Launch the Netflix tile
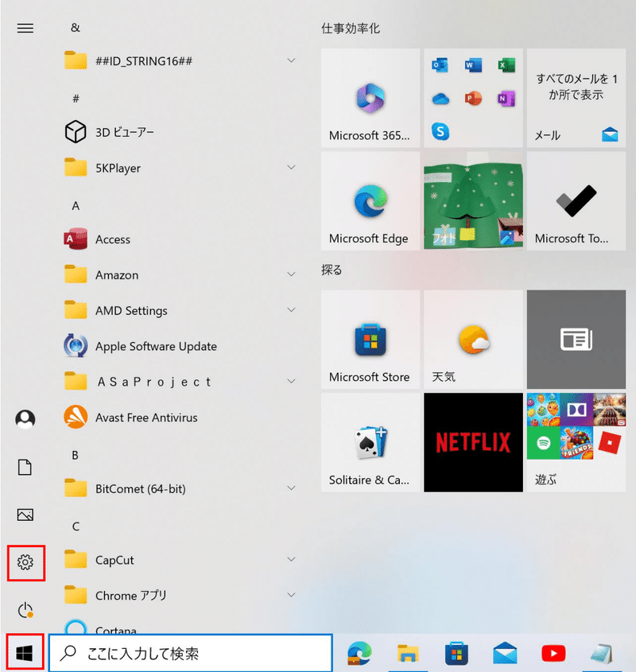This screenshot has width=636, height=672. (473, 442)
